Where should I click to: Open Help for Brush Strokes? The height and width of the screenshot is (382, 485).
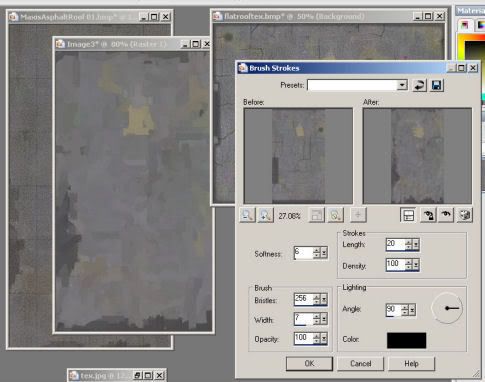[x=411, y=363]
